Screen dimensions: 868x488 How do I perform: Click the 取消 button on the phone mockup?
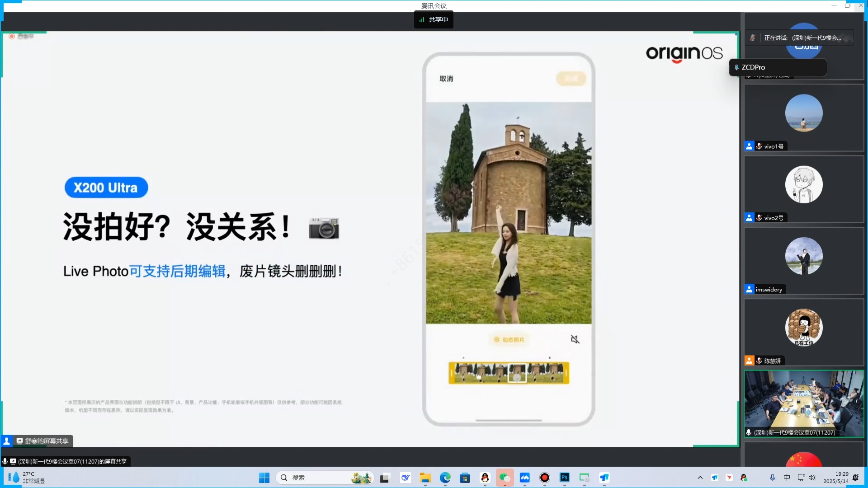coord(446,79)
